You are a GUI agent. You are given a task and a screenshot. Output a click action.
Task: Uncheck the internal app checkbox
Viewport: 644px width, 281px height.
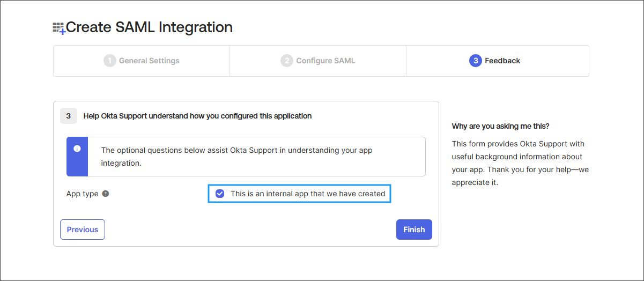(220, 194)
